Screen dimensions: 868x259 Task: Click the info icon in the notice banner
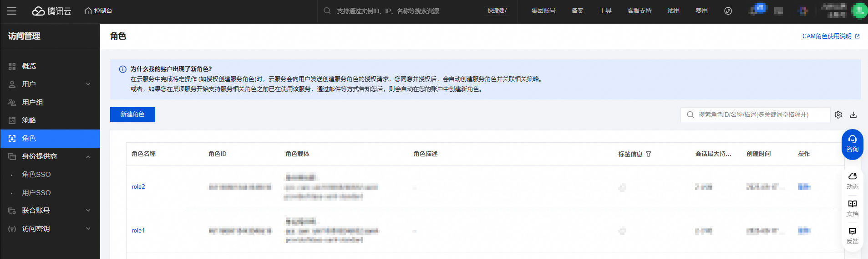122,69
